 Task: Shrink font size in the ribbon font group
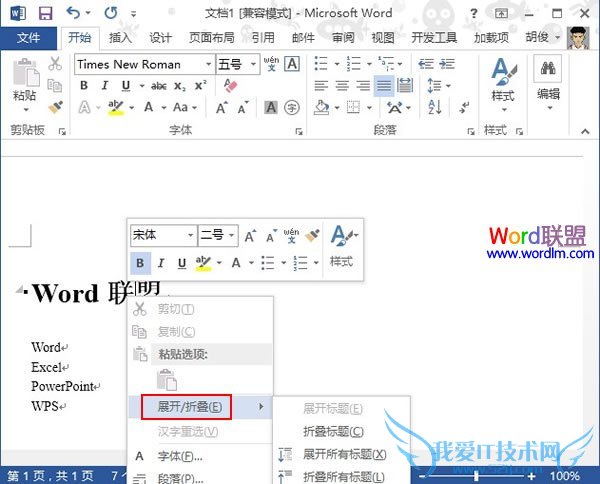pos(243,108)
